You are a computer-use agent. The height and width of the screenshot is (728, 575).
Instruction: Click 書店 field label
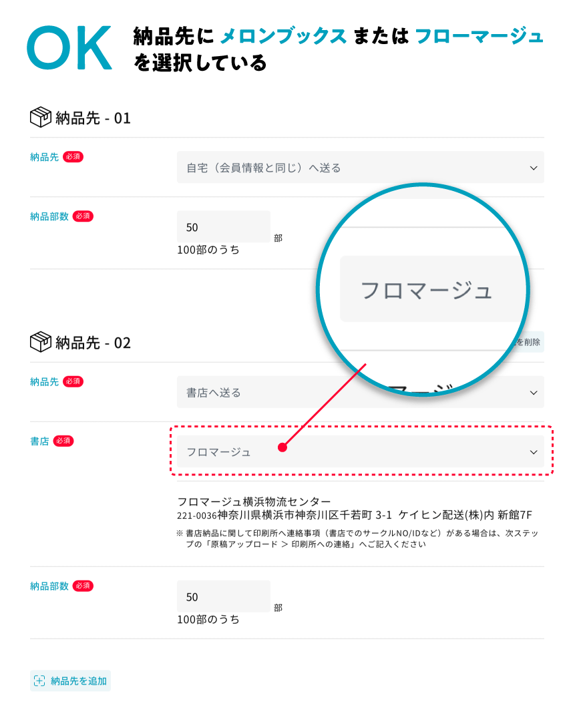click(39, 441)
